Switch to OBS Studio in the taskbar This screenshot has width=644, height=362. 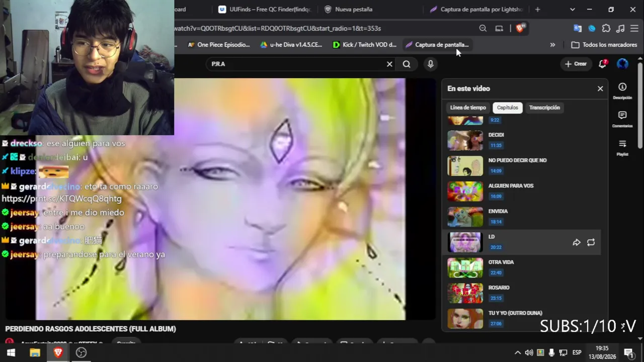81,353
